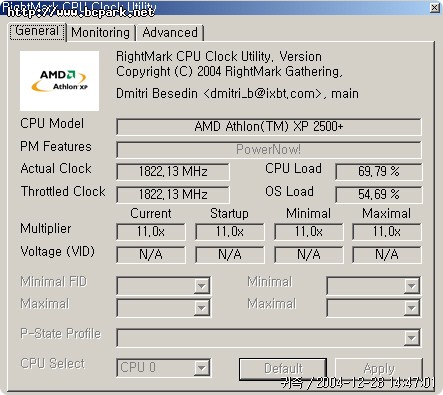Click the AMD Athlon XP logo
This screenshot has height=395, width=443.
[x=59, y=81]
